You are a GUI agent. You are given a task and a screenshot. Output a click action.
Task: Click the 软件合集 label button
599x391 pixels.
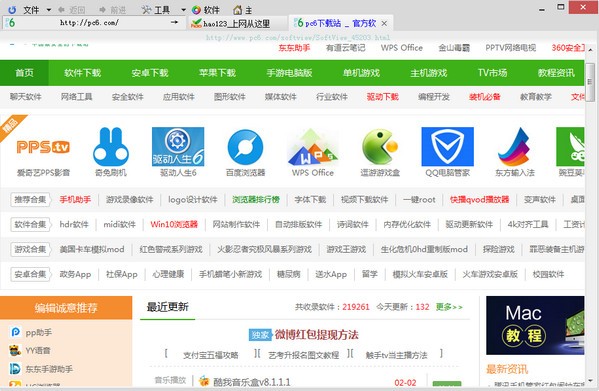tap(31, 224)
